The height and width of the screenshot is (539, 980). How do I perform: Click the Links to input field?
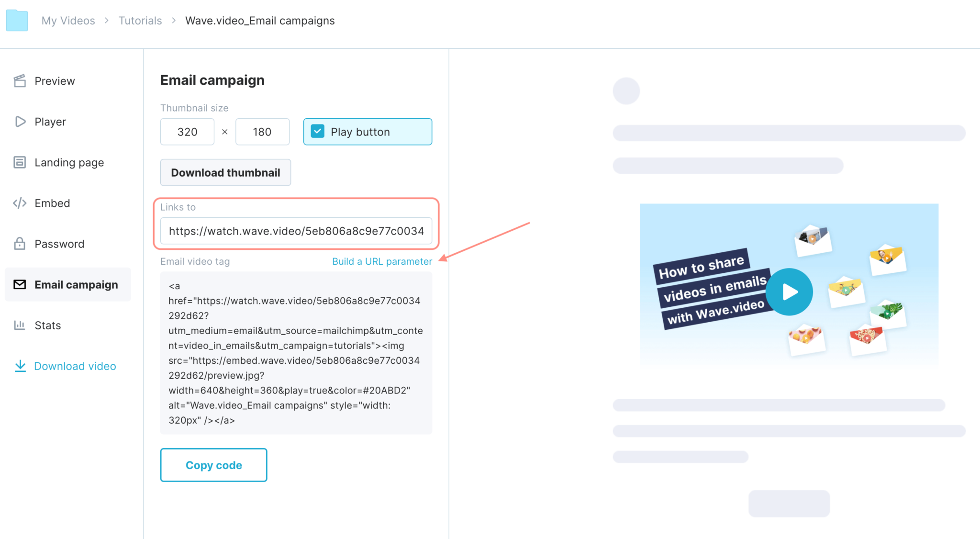click(297, 231)
